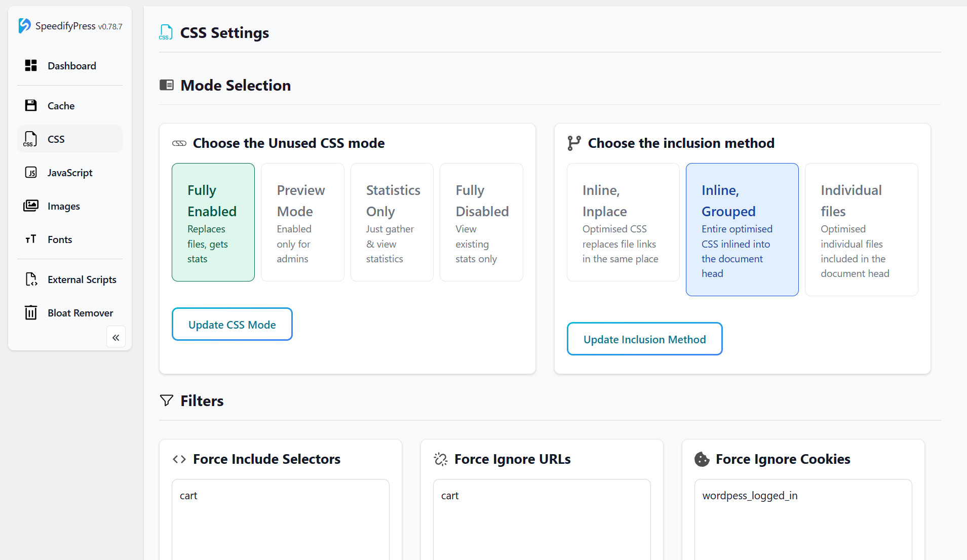Open the CSS menu item
The height and width of the screenshot is (560, 967).
pos(70,139)
